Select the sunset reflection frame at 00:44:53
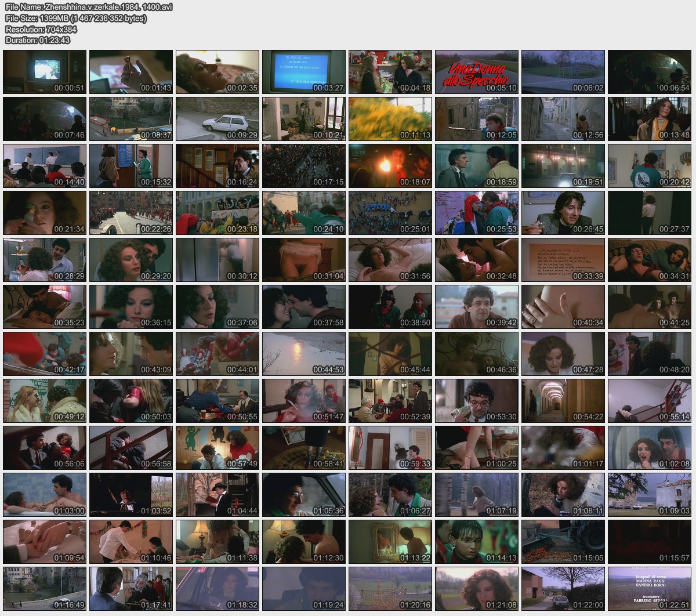Image resolution: width=696 pixels, height=616 pixels. 304,354
